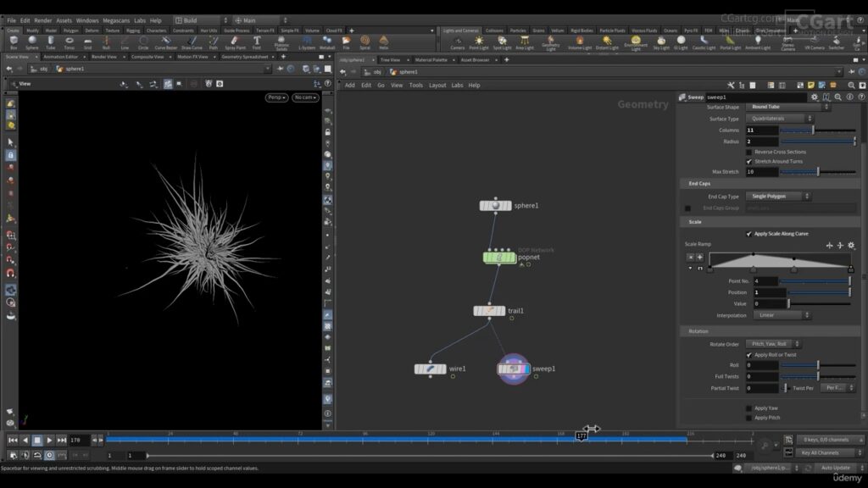
Task: Select the Helix shelf tool
Action: click(384, 42)
